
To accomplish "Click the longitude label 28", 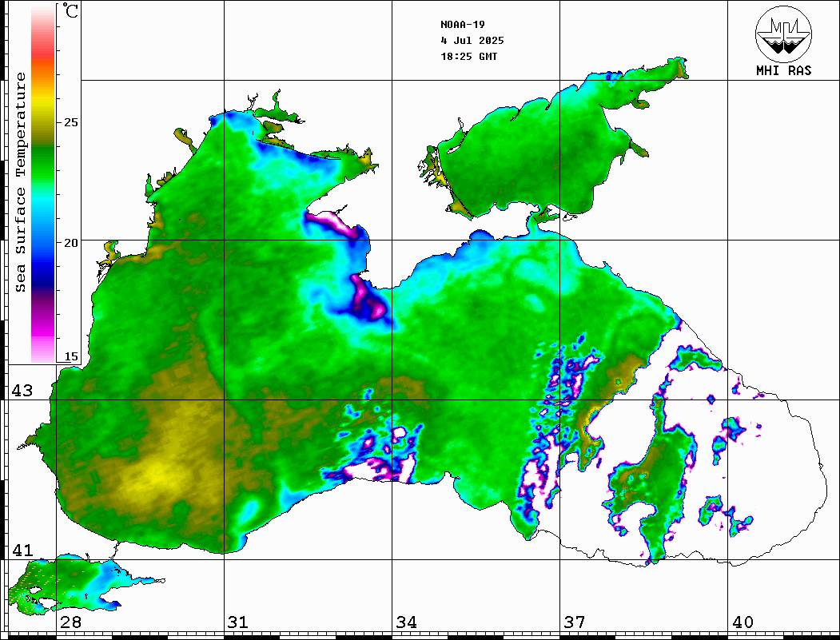I will [70, 622].
